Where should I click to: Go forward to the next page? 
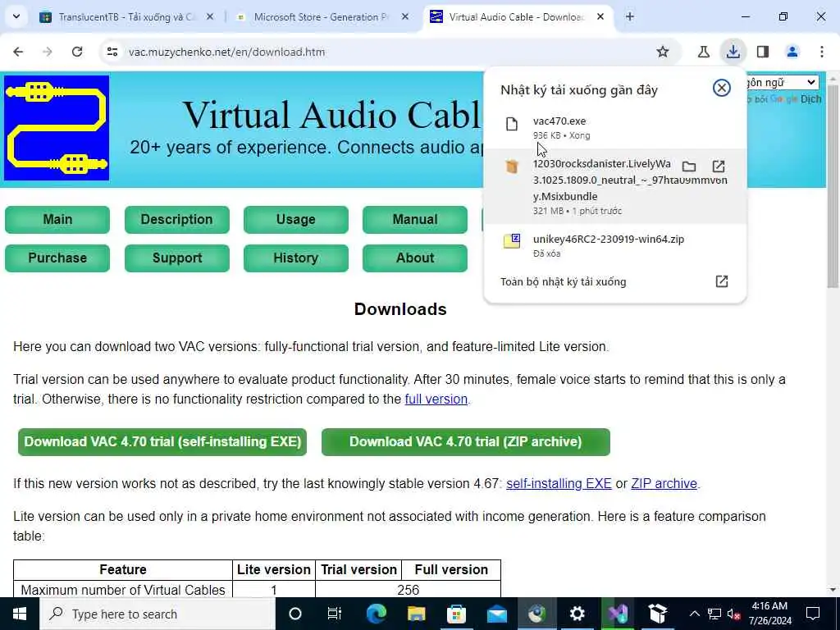pos(48,52)
